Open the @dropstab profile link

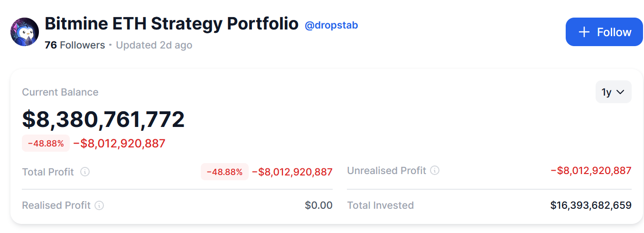click(331, 25)
